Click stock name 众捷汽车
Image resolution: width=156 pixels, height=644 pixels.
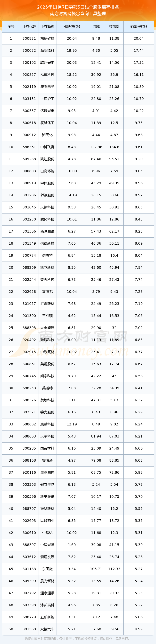click(x=47, y=629)
